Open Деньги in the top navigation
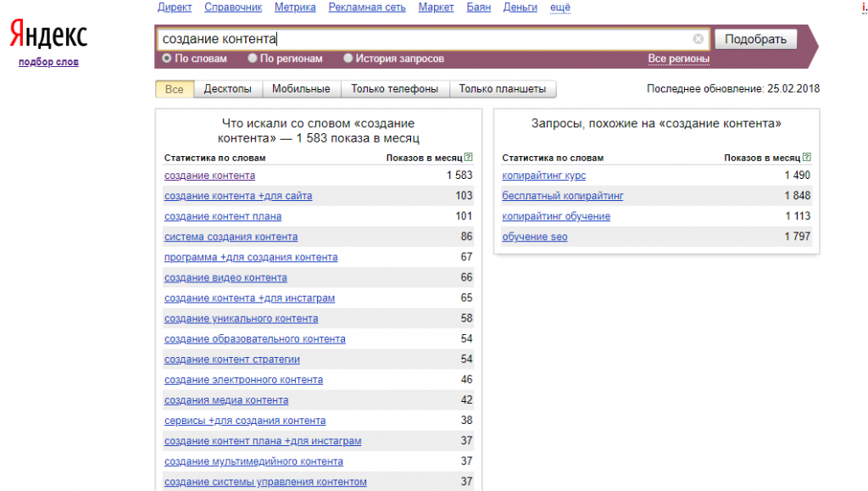The width and height of the screenshot is (868, 491). pyautogui.click(x=520, y=7)
